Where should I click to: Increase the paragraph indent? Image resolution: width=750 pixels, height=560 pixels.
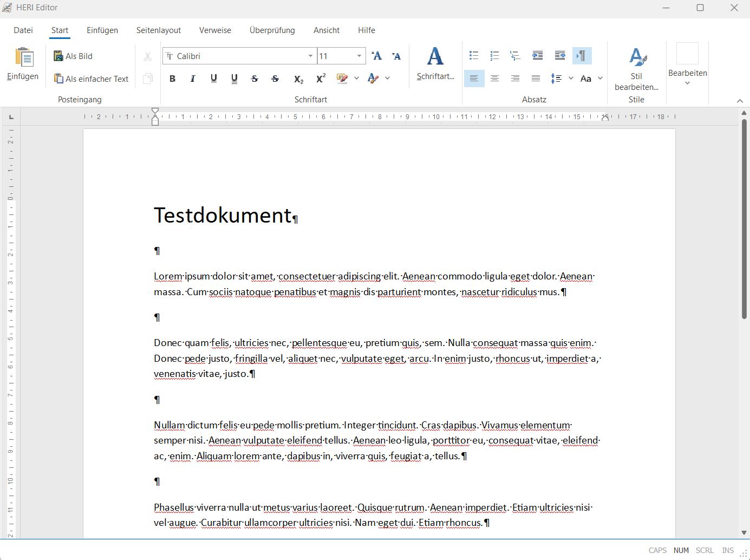560,56
